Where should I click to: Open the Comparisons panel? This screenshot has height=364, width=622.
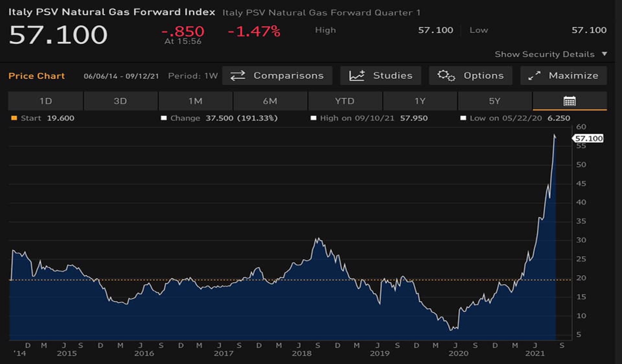277,76
